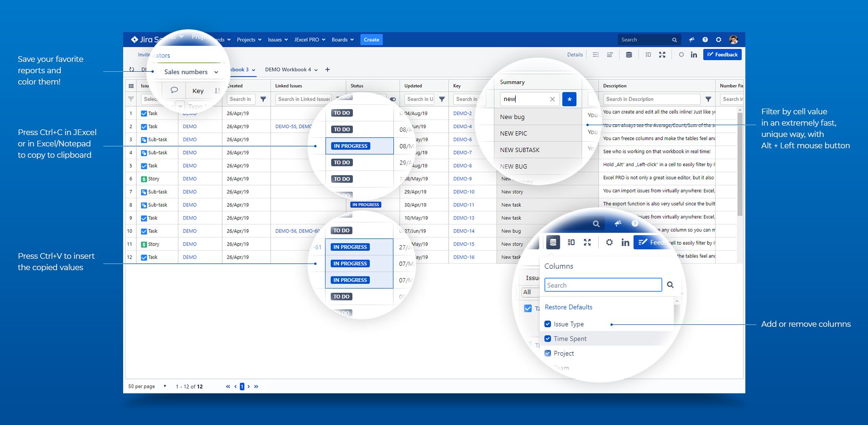Switch to the DEMO Workbook 4 tab
The width and height of the screenshot is (868, 425).
click(288, 69)
